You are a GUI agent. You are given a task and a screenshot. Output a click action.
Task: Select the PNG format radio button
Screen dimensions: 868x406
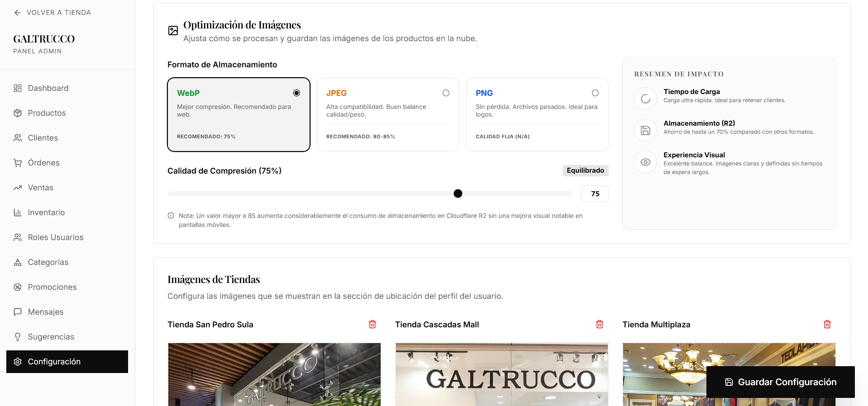coord(595,93)
